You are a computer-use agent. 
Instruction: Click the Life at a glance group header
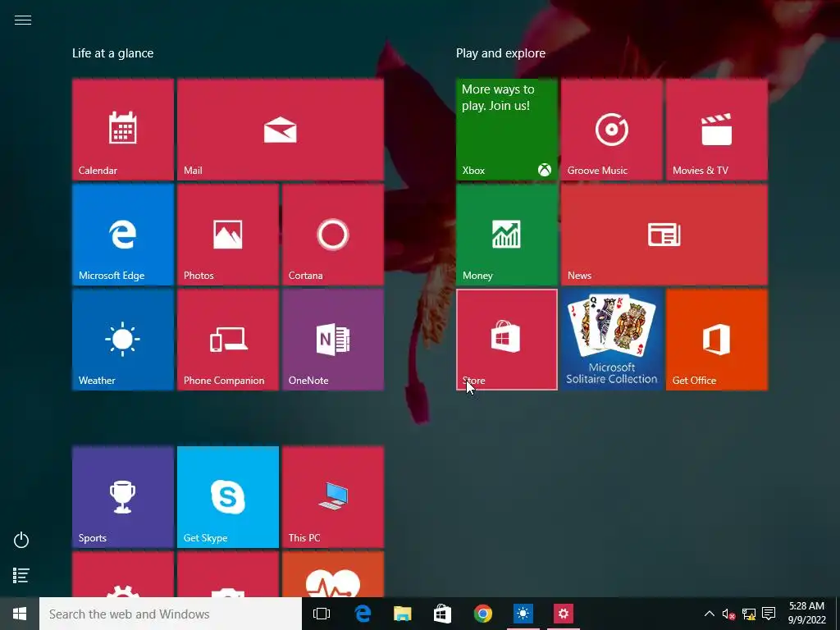tap(113, 53)
